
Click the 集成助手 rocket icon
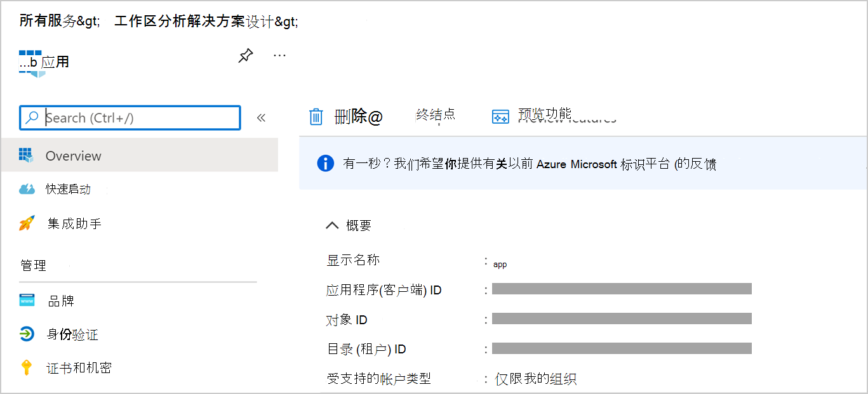27,223
